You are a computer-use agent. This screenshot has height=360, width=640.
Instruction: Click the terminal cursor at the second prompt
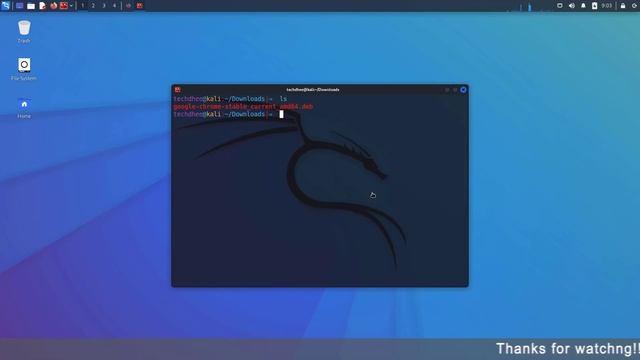point(281,114)
